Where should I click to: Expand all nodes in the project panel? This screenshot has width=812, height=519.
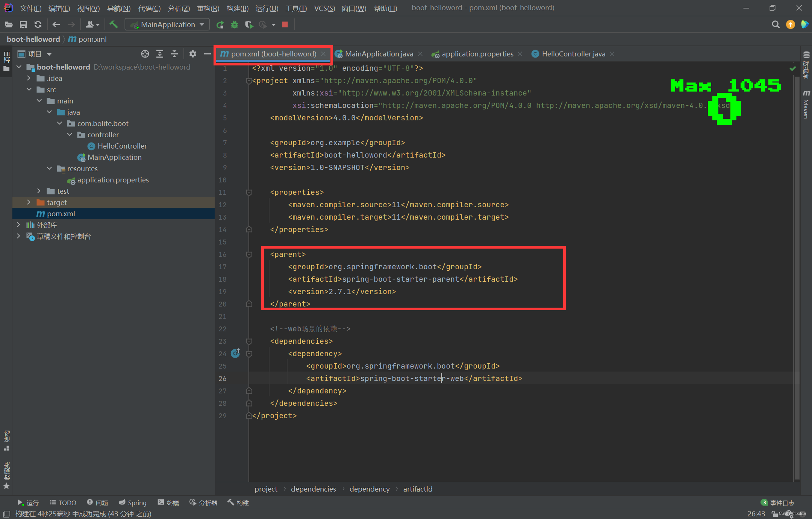pyautogui.click(x=160, y=54)
